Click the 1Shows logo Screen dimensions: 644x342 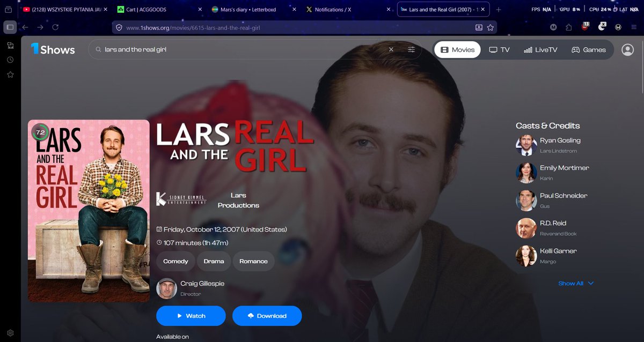(x=53, y=49)
